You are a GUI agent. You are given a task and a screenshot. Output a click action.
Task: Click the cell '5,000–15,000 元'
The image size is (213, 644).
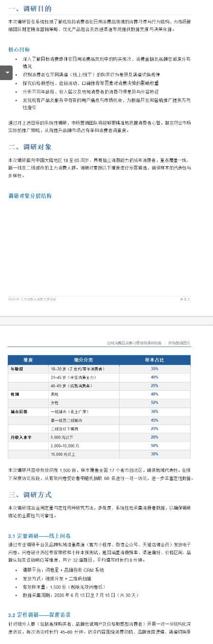[66, 446]
